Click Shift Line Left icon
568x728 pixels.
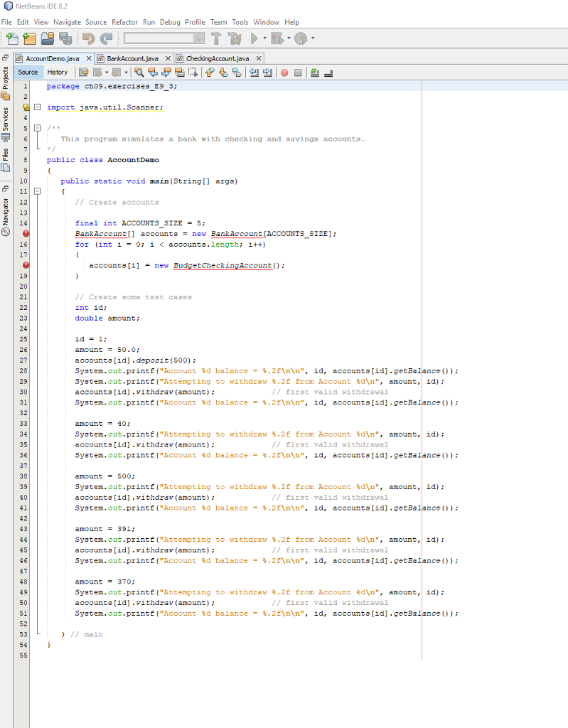(x=254, y=73)
